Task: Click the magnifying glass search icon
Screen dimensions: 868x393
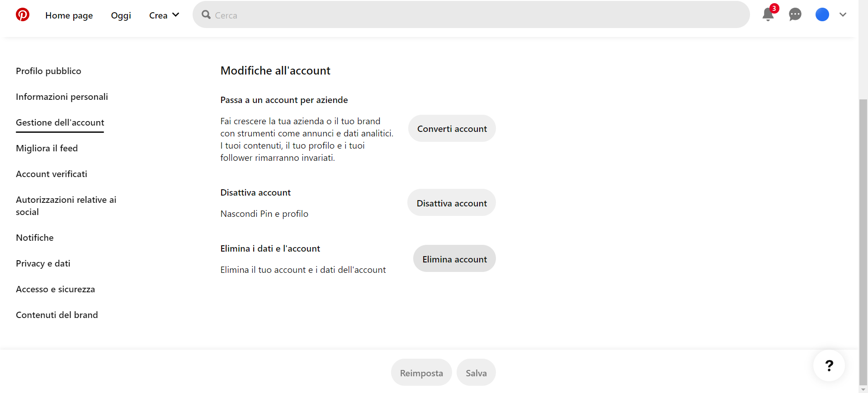Action: point(206,15)
